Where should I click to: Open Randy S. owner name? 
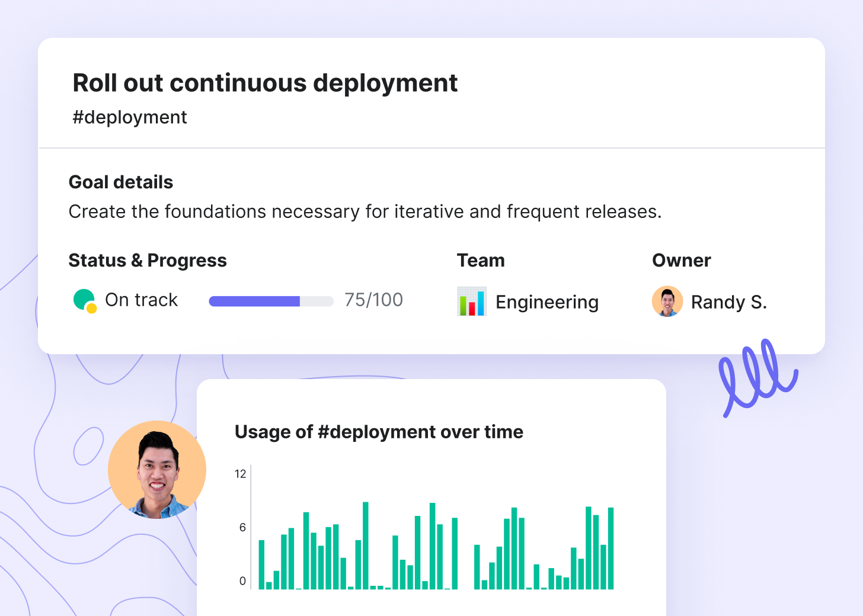729,302
